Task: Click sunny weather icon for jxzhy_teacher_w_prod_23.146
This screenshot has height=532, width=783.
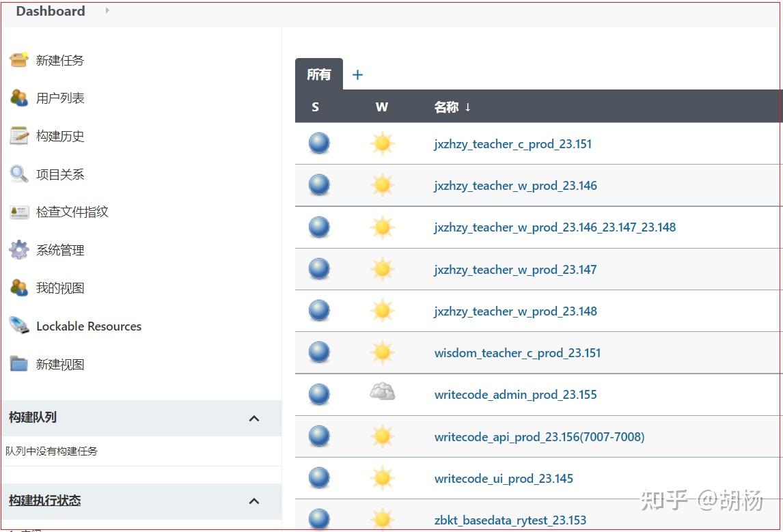Action: coord(383,185)
